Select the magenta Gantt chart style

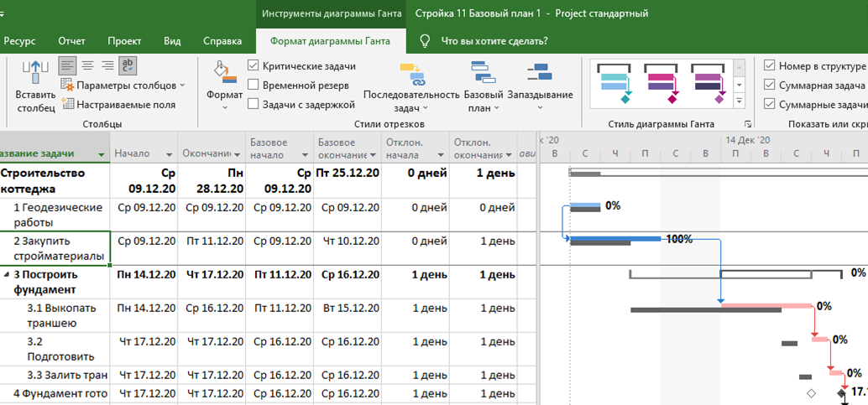tap(662, 82)
